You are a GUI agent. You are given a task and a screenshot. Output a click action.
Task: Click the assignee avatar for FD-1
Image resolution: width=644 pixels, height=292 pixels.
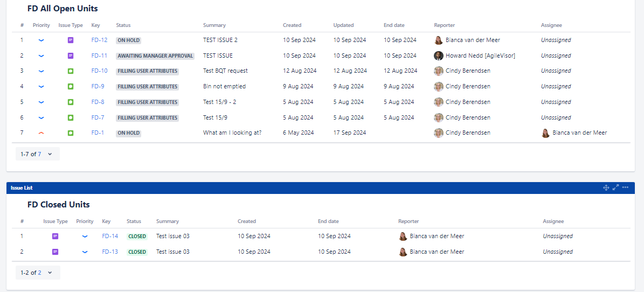coord(545,133)
